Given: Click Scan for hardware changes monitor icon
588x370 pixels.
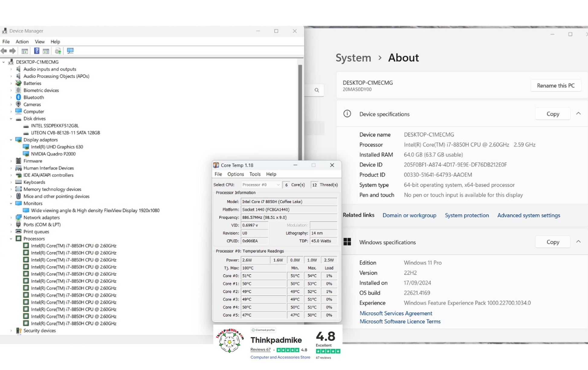Looking at the screenshot, I should [x=70, y=51].
